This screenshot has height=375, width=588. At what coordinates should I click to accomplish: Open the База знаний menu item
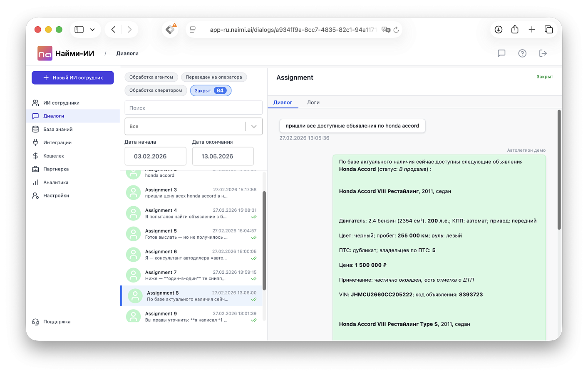(x=73, y=130)
